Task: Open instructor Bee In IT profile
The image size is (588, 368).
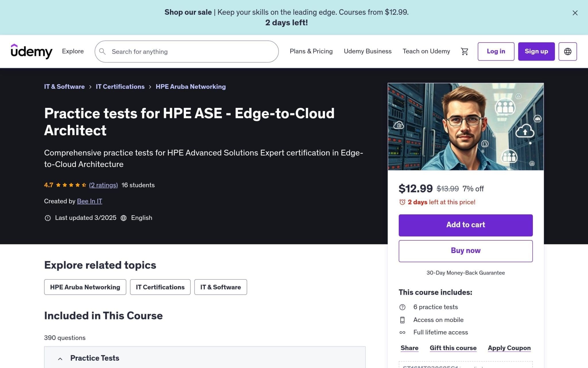Action: (x=90, y=201)
